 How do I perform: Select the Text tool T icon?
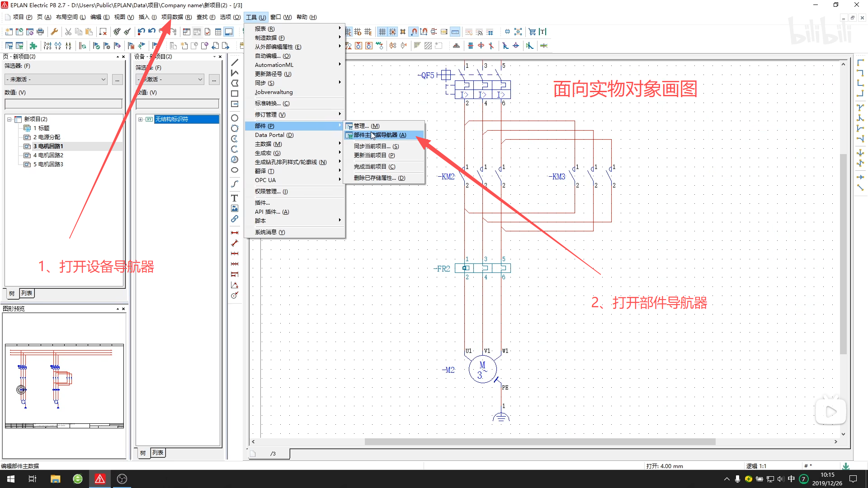234,198
